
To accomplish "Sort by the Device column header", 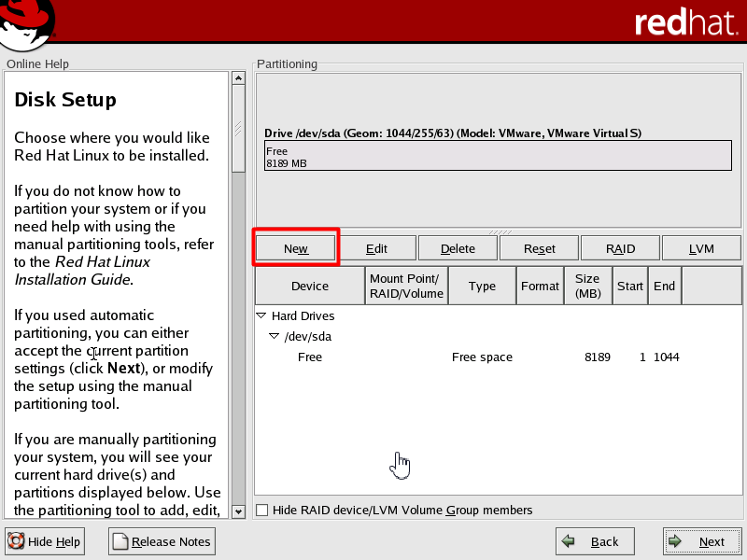I will [310, 286].
